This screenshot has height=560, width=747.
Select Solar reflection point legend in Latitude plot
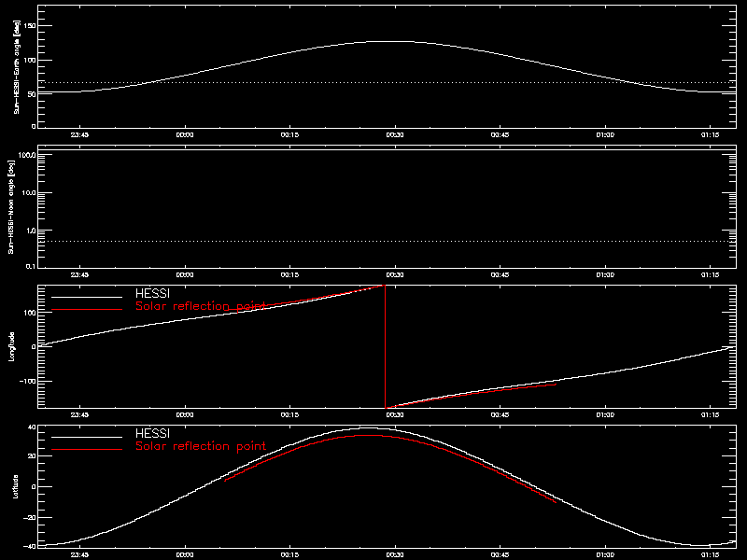(x=201, y=446)
